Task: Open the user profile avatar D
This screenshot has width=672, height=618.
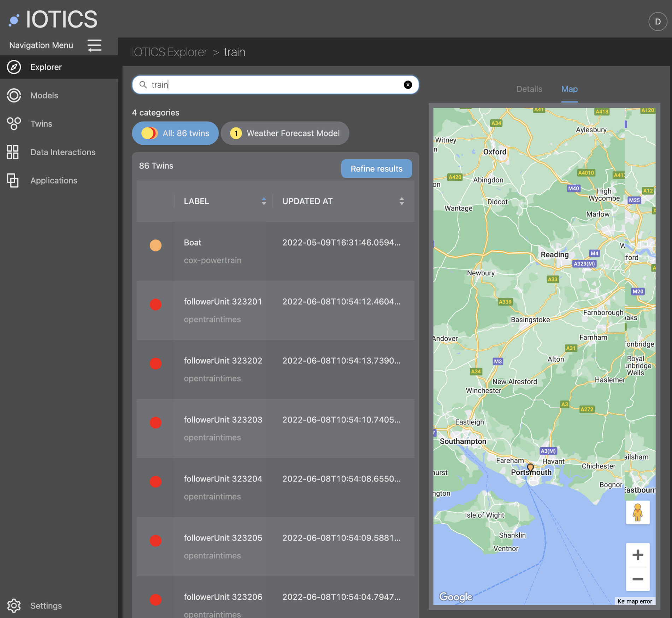Action: tap(658, 22)
